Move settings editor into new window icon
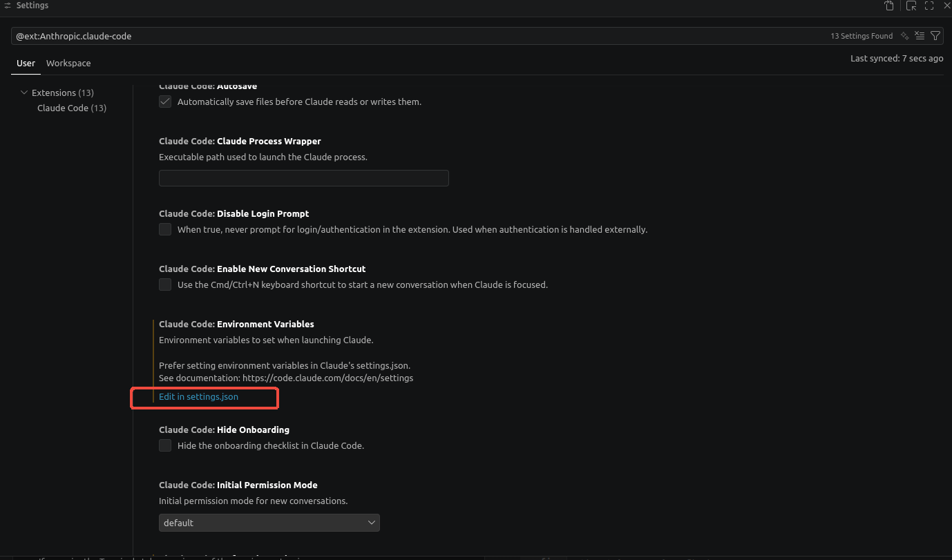 point(911,6)
